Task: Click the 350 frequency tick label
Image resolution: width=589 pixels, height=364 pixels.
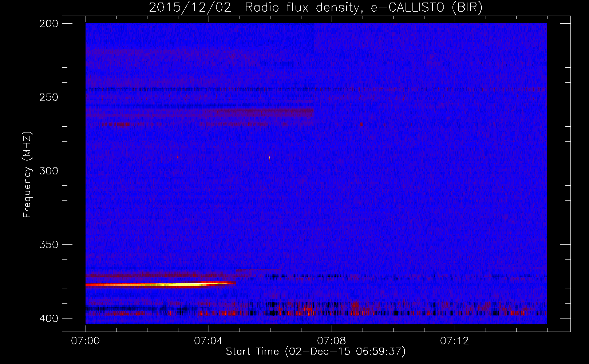Action: [x=48, y=244]
